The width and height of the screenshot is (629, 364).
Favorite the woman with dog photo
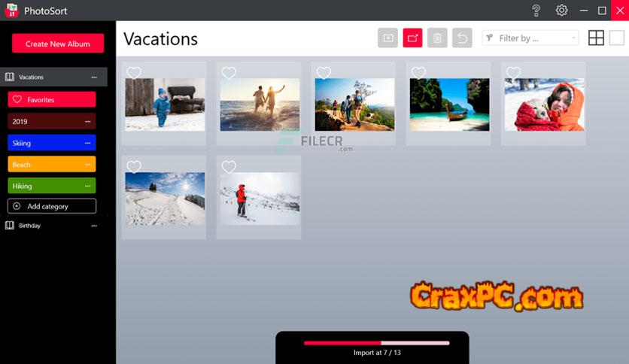tap(513, 72)
